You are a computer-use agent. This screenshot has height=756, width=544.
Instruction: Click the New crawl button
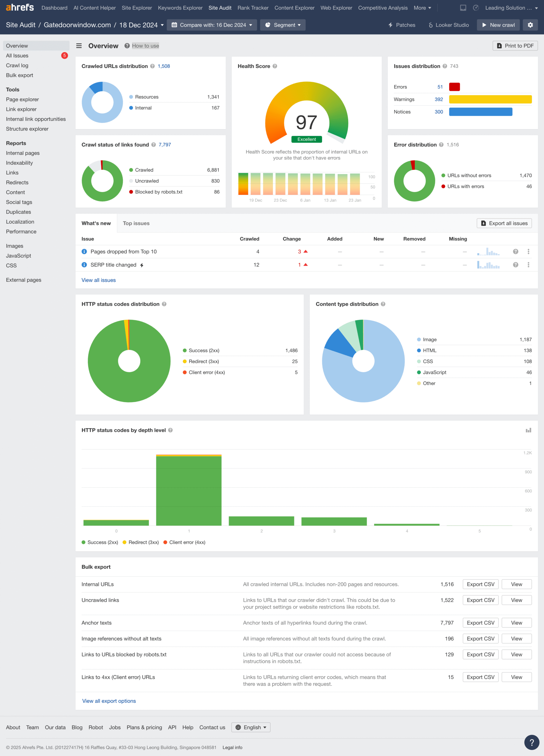coord(498,25)
